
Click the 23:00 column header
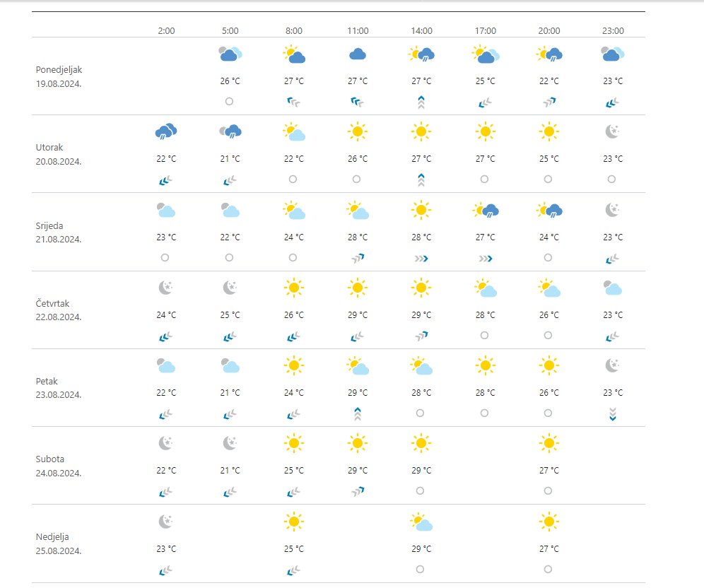click(613, 30)
